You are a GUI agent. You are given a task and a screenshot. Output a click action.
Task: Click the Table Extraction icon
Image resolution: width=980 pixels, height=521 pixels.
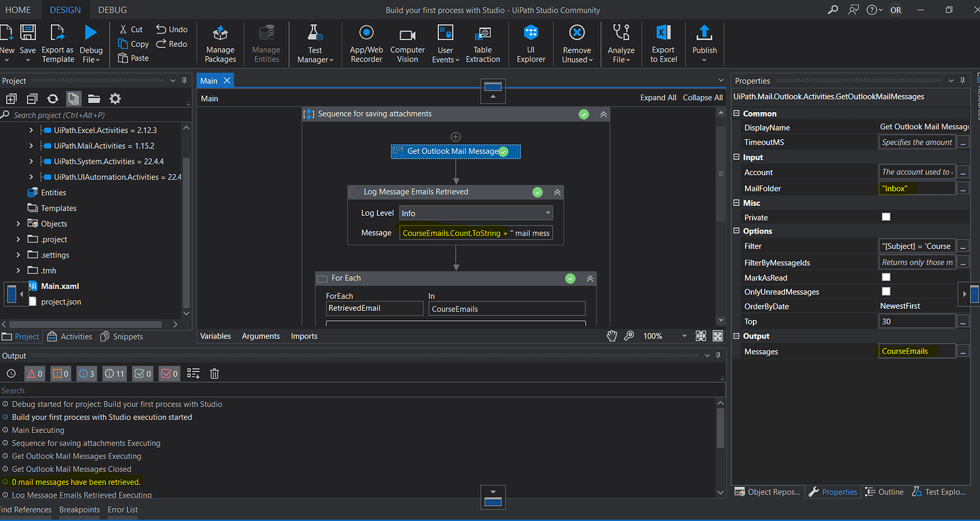coord(483,43)
